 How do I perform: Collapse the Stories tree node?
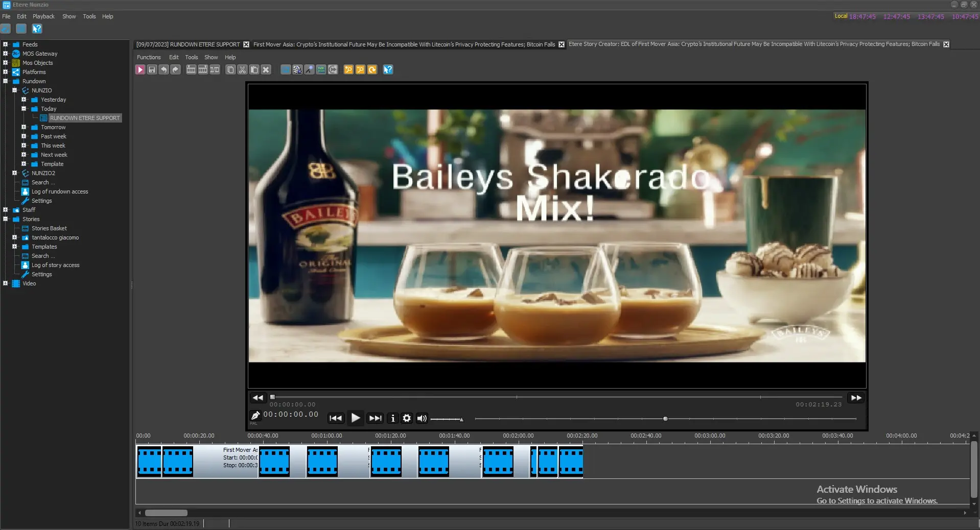pyautogui.click(x=6, y=219)
